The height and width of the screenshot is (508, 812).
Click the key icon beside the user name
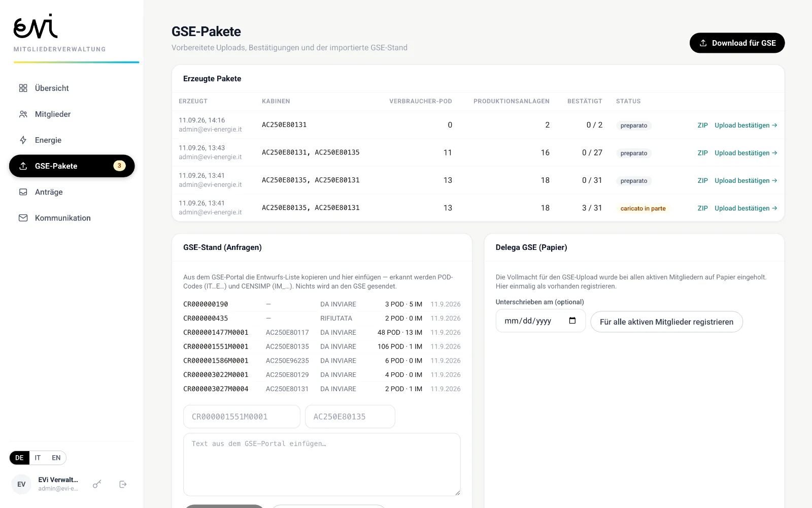(x=97, y=484)
